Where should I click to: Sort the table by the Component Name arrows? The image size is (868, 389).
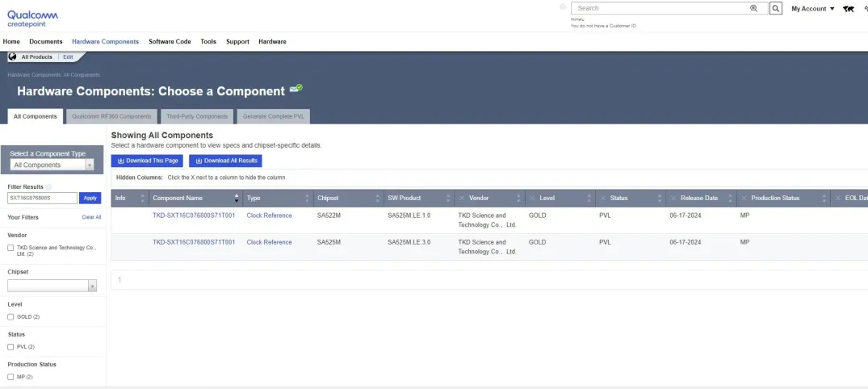[237, 198]
